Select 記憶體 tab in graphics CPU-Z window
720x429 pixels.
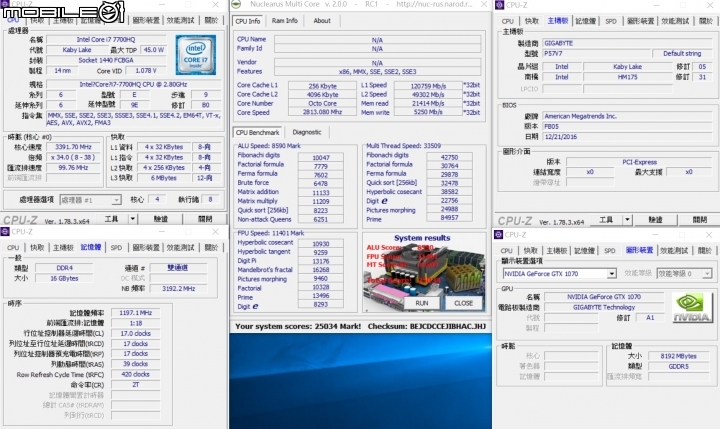(x=585, y=251)
